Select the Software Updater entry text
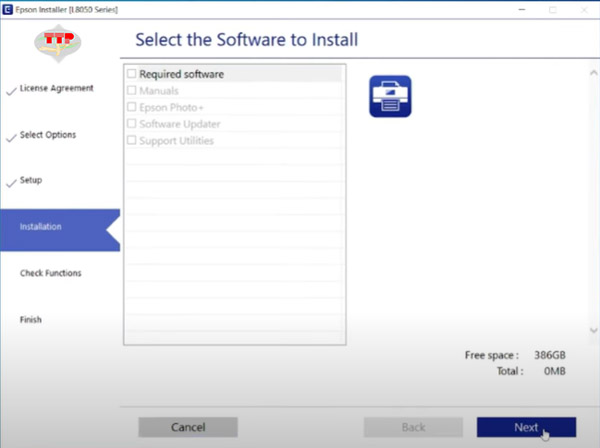Image resolution: width=600 pixels, height=448 pixels. pos(180,124)
